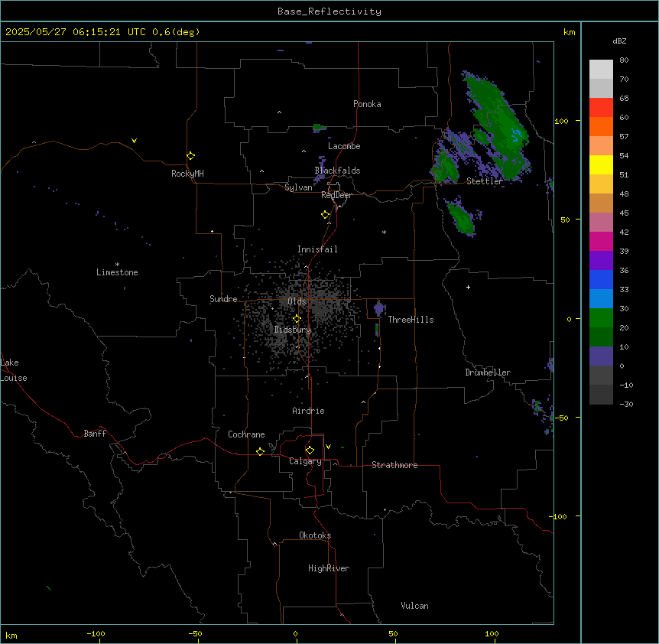Click the Ponoka city label

pyautogui.click(x=367, y=104)
